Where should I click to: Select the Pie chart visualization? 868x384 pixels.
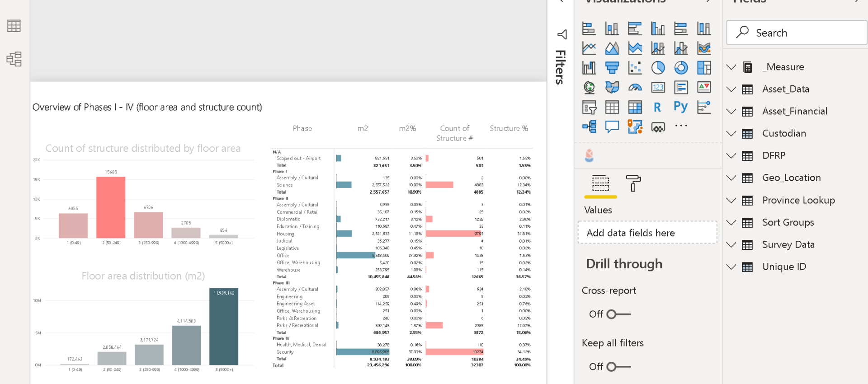658,68
